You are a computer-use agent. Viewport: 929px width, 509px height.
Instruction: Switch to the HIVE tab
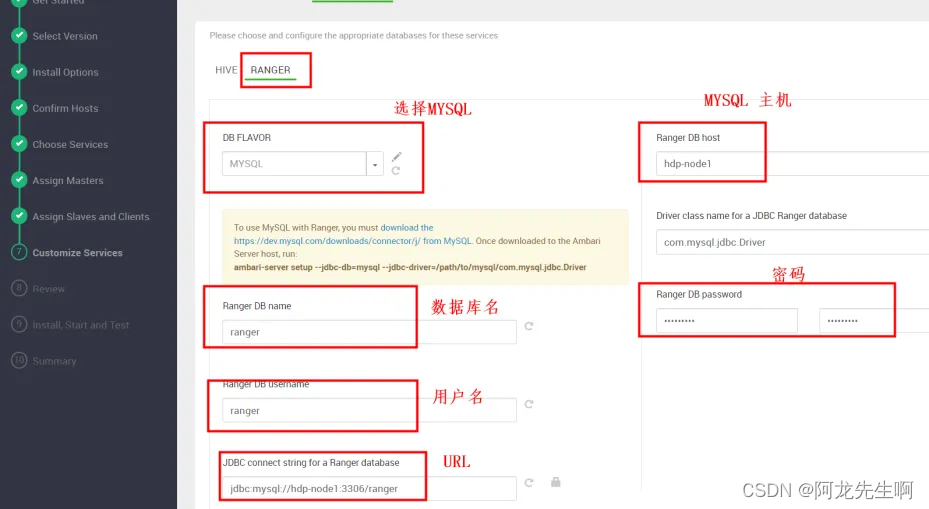(x=226, y=70)
